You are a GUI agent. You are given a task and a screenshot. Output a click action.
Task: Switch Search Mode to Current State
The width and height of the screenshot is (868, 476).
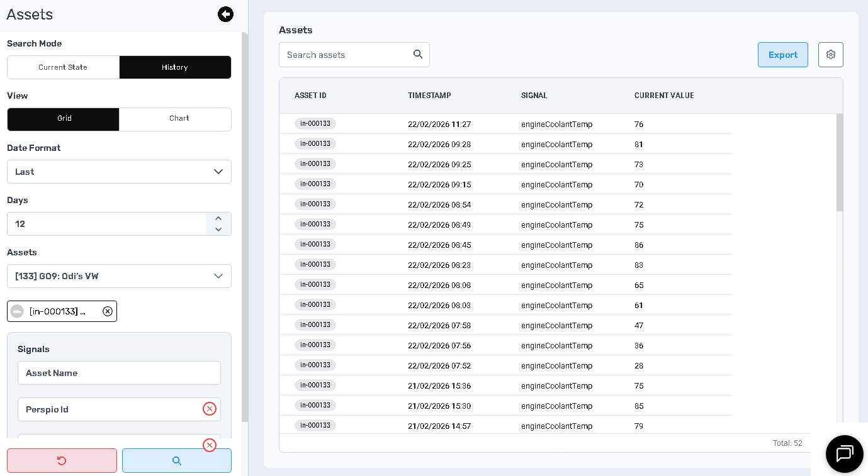63,67
